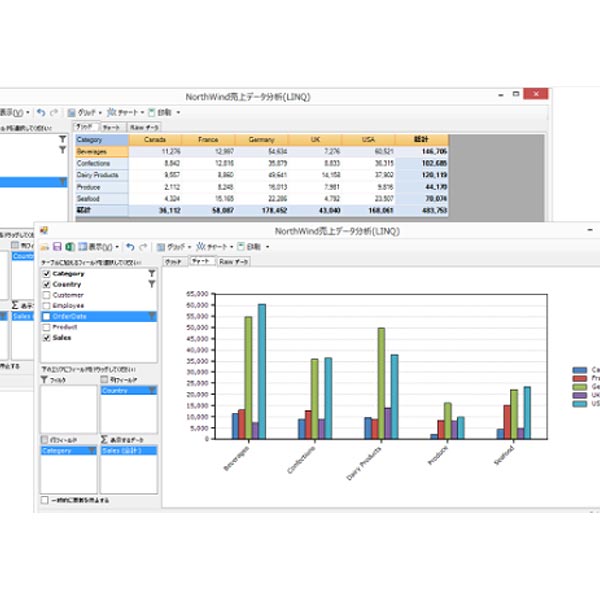
Task: Click the チャート chart icon in back window toolbar
Action: [x=111, y=112]
